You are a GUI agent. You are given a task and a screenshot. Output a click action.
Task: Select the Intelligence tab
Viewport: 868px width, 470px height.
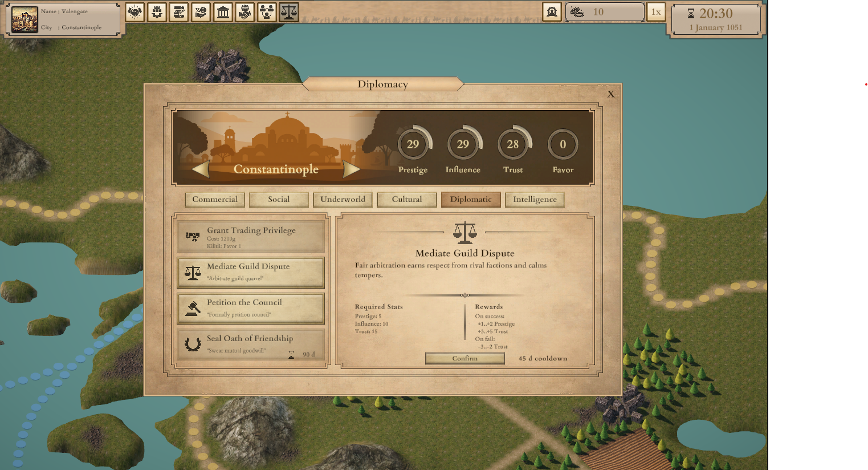535,200
